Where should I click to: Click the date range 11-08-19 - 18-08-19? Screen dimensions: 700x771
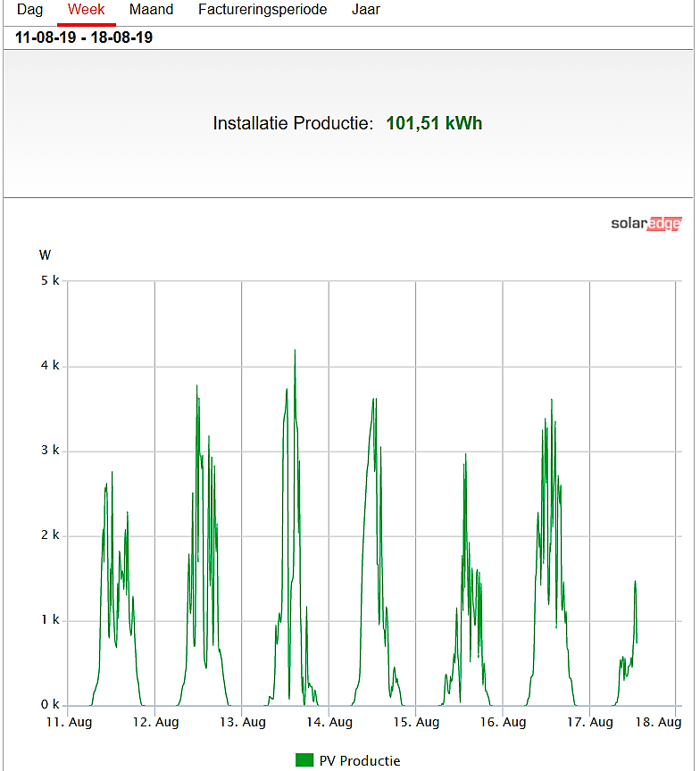84,37
